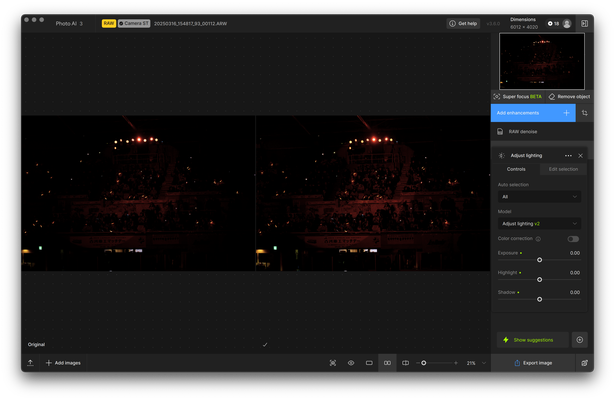Toggle the right sidebar panel icon

coord(584,24)
